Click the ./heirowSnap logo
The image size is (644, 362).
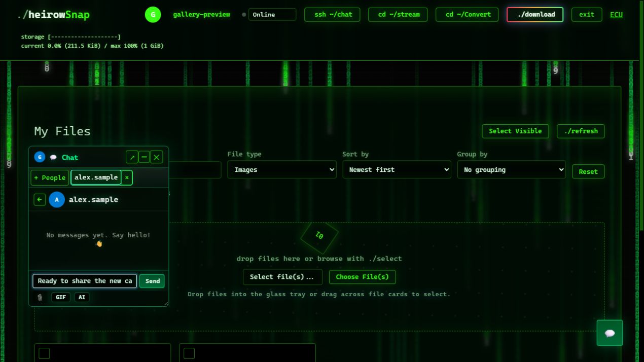pos(53,15)
